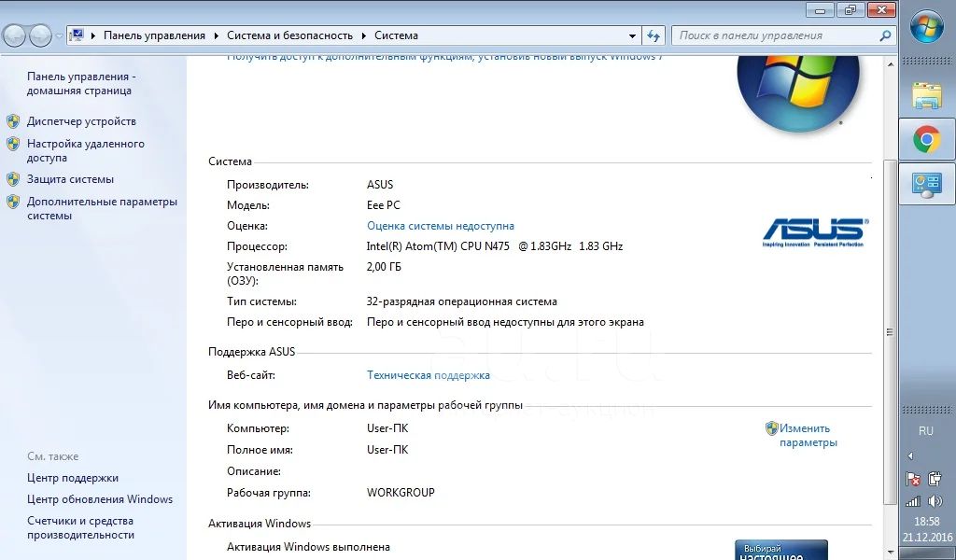Select 32-разрядная операционная система text
The image size is (956, 560).
pyautogui.click(x=461, y=301)
